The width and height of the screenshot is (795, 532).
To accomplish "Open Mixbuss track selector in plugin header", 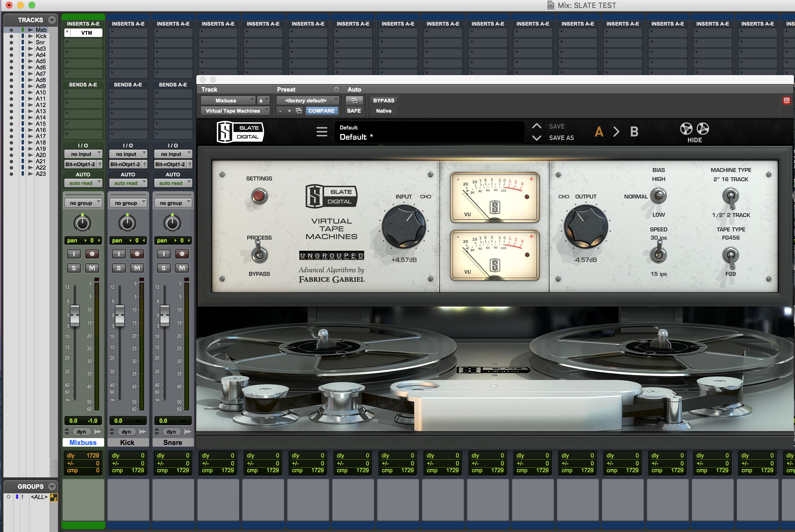I will (x=228, y=100).
